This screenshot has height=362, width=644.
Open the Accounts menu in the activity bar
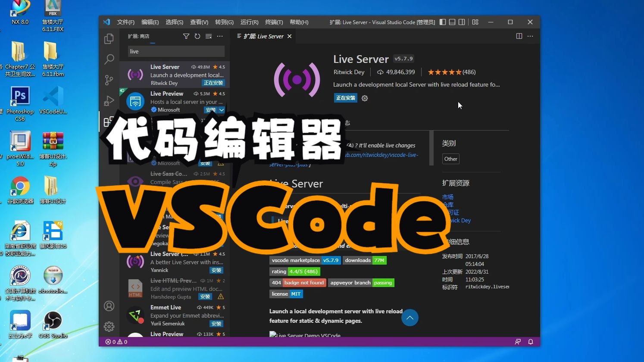tap(109, 306)
